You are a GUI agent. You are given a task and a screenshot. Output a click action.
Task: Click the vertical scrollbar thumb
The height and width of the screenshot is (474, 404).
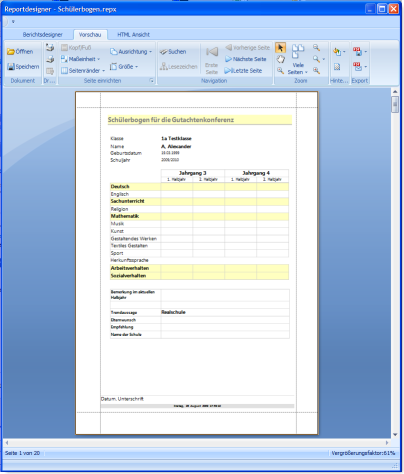(395, 105)
